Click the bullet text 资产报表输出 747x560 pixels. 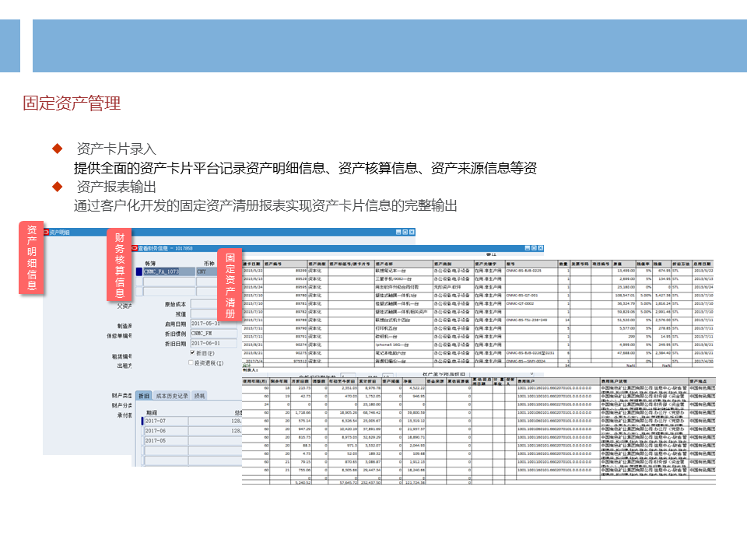point(116,187)
